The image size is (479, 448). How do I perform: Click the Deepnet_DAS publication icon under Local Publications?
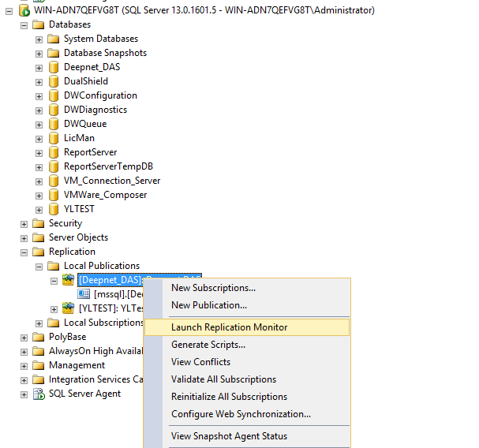69,280
